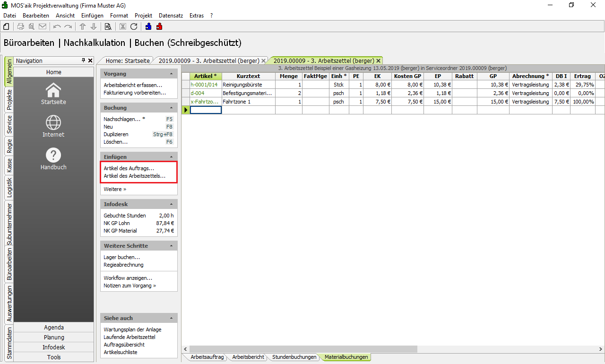Click the empty Artikel cell in new row
This screenshot has width=605, height=364.
(206, 110)
